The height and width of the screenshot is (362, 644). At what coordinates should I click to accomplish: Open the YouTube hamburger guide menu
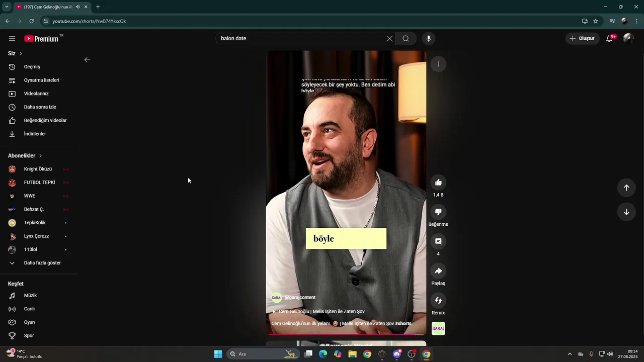[x=12, y=38]
